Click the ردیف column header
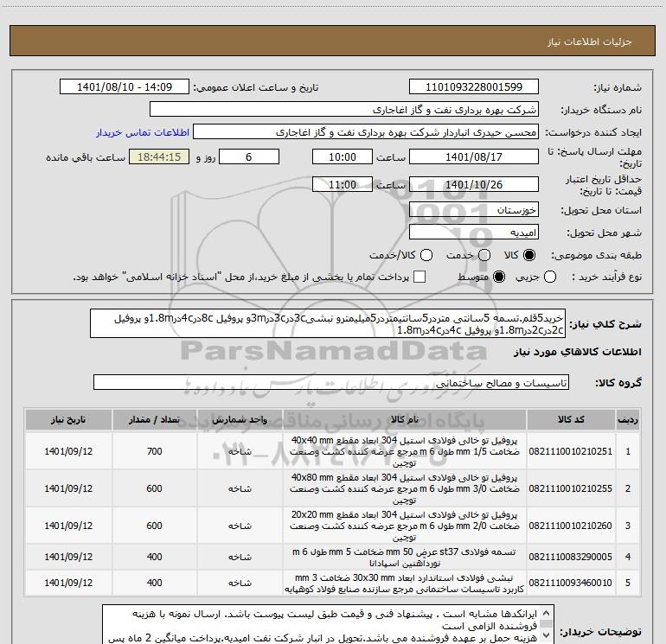666x644 pixels. 628,420
